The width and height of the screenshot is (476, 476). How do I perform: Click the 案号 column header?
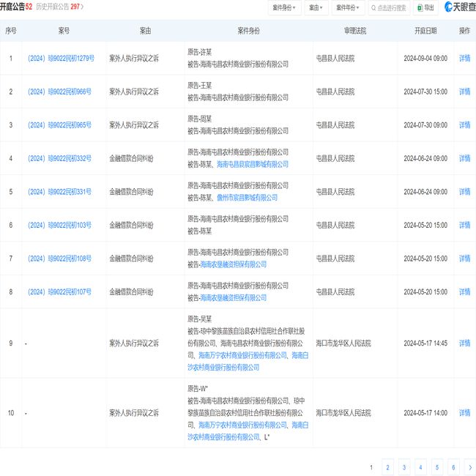pos(64,31)
